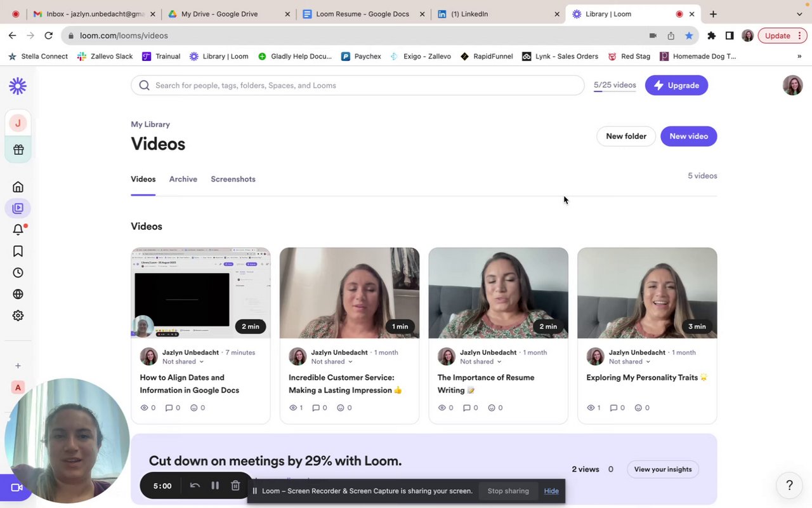Viewport: 812px width, 508px height.
Task: Click the gift box icon in sidebar
Action: click(18, 150)
